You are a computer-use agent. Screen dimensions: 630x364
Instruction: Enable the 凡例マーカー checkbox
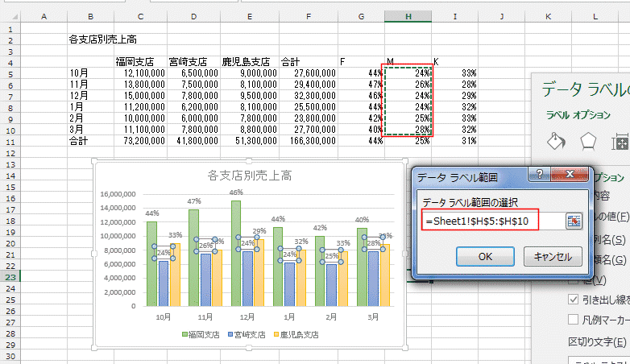point(574,320)
